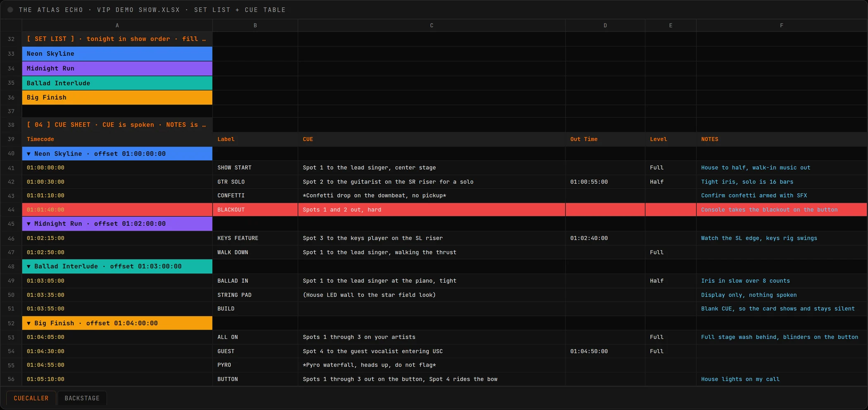Click the Out Time header cell
This screenshot has height=410, width=868.
(605, 139)
